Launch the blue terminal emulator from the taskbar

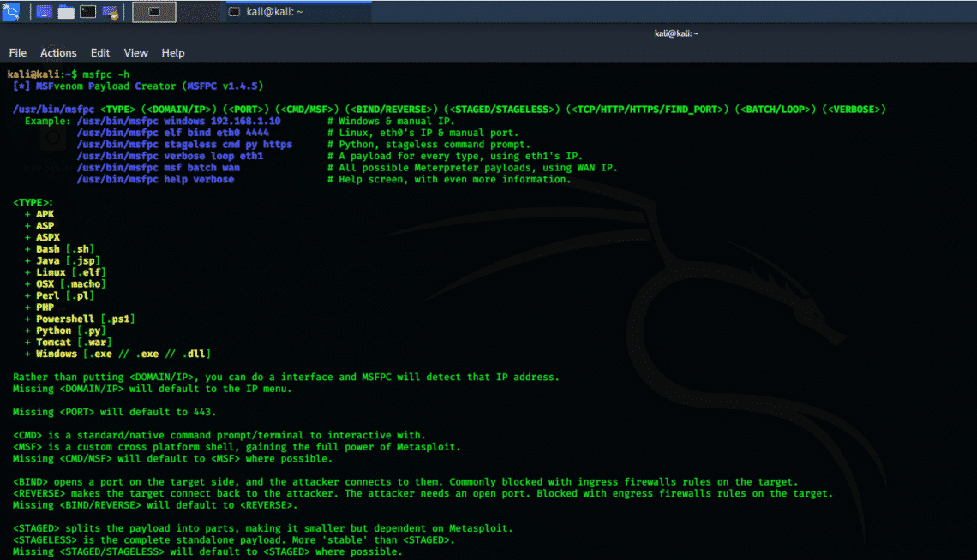(x=43, y=11)
